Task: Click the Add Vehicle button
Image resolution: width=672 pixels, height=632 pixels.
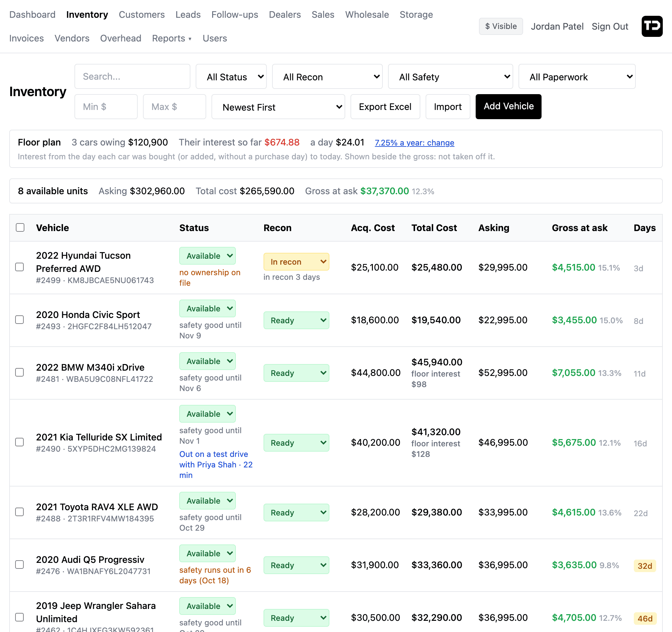Action: coord(508,106)
